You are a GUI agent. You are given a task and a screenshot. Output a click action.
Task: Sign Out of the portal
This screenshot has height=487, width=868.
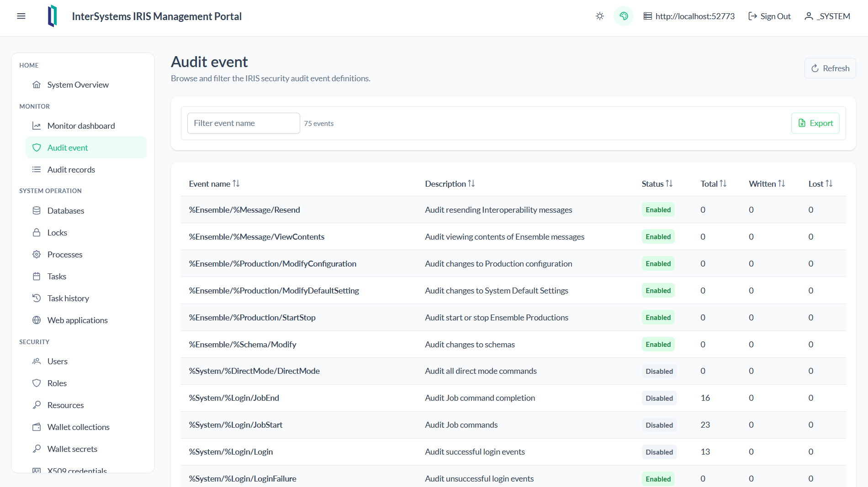769,16
